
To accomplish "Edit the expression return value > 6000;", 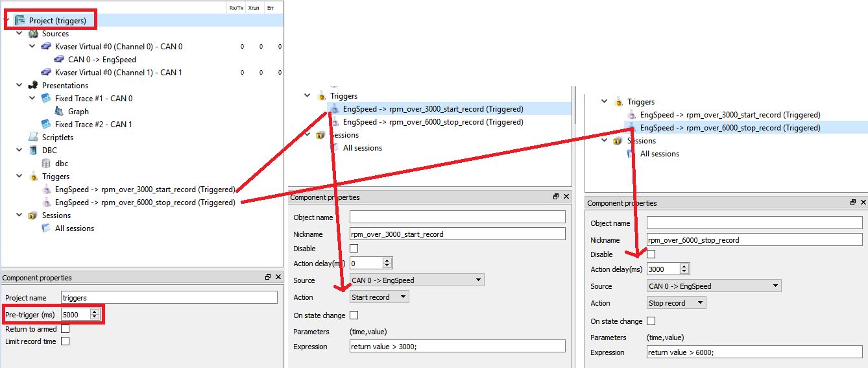I will pyautogui.click(x=754, y=352).
